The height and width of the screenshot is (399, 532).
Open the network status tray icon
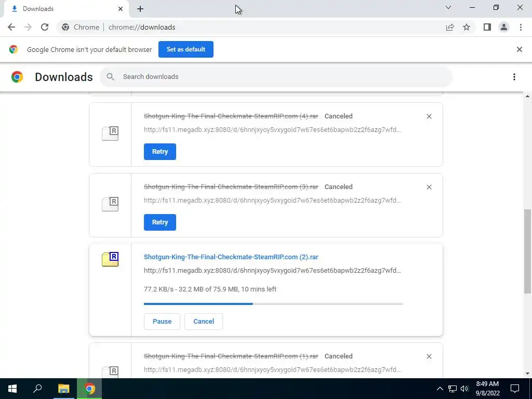[x=453, y=389]
